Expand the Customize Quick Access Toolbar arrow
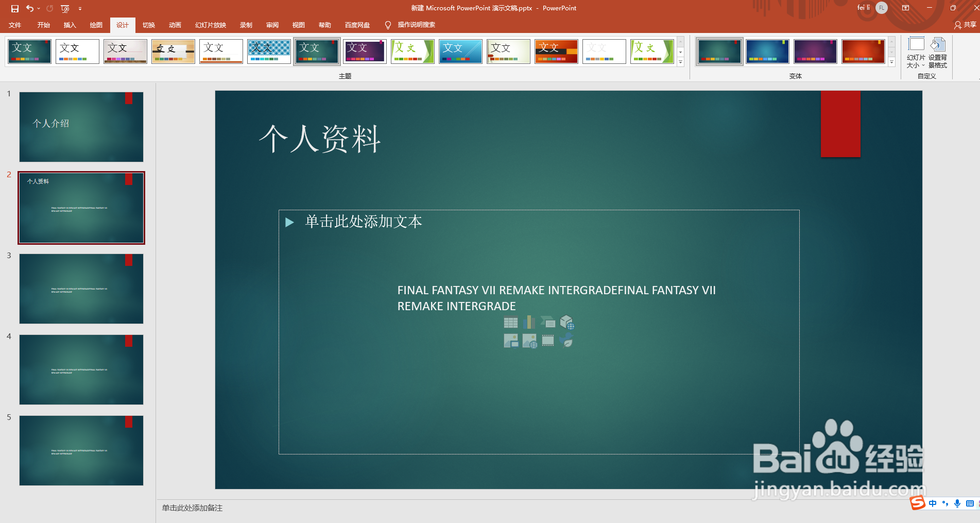Viewport: 980px width, 523px height. point(80,8)
